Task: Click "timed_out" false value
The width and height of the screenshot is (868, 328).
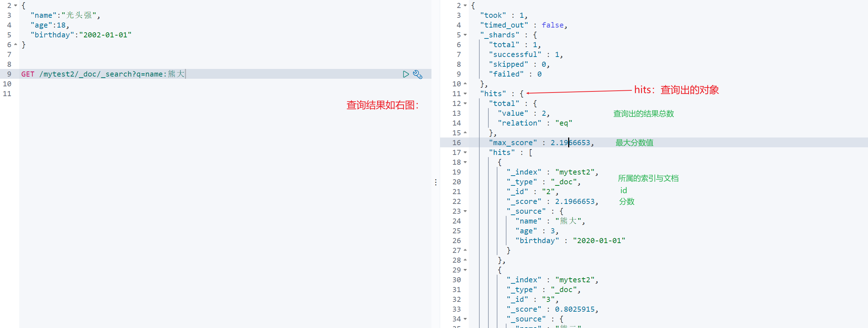Action: coord(553,25)
